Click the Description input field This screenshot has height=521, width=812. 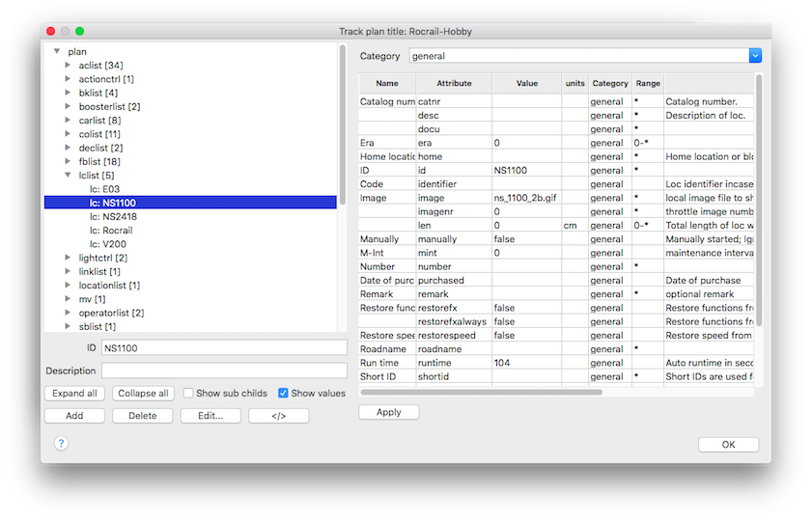point(223,370)
